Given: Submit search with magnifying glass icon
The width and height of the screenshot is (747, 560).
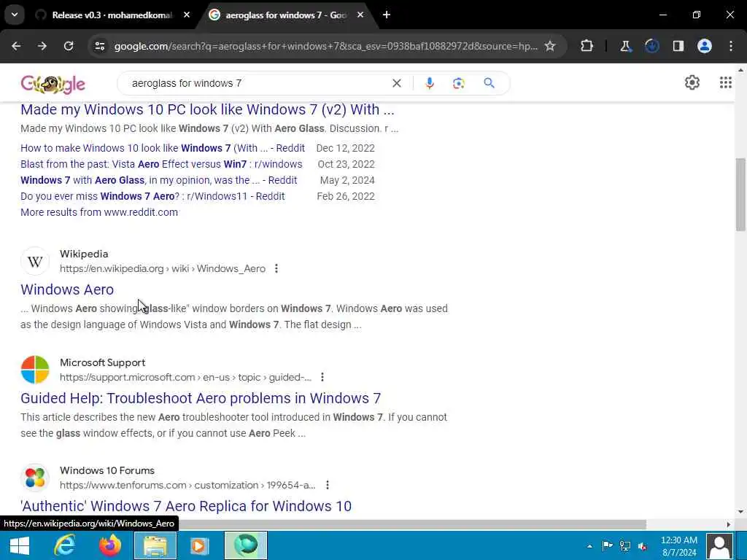Looking at the screenshot, I should tap(489, 83).
